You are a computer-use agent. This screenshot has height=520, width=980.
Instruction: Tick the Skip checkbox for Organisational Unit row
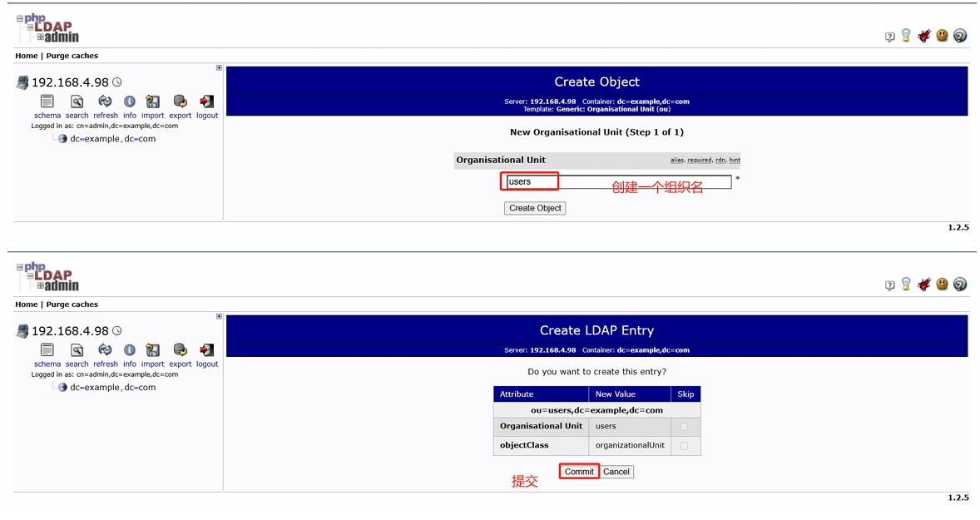(684, 426)
